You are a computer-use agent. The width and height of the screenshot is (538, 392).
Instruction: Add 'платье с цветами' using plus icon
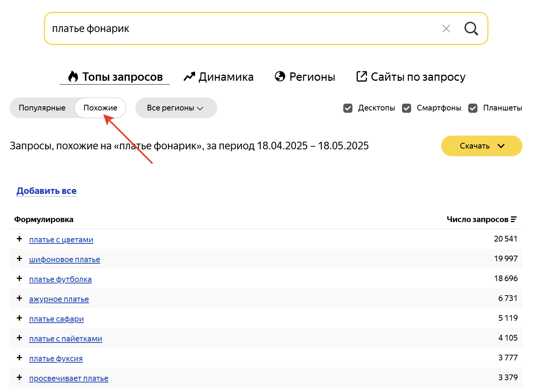(19, 239)
